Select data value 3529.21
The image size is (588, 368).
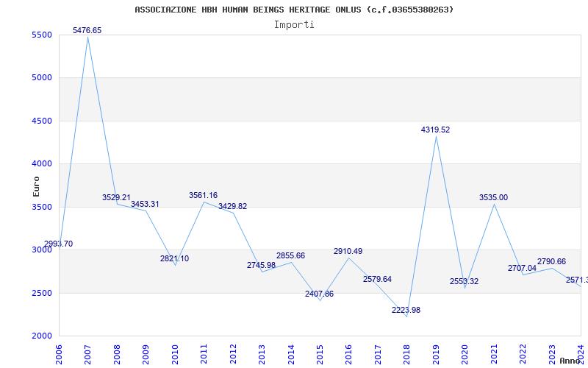[x=116, y=197]
